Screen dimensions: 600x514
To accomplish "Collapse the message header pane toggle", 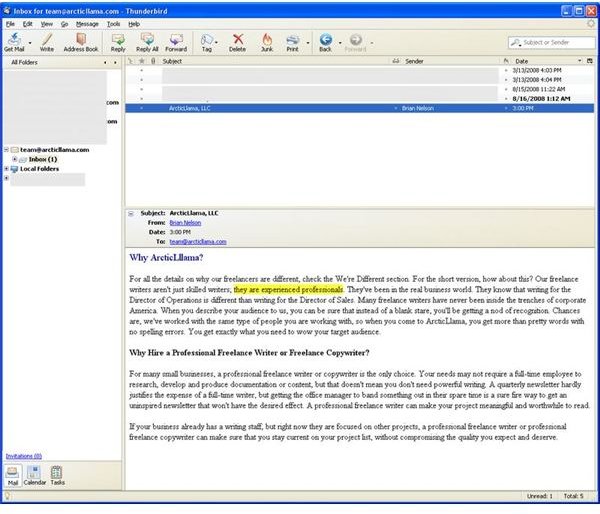I will (131, 214).
